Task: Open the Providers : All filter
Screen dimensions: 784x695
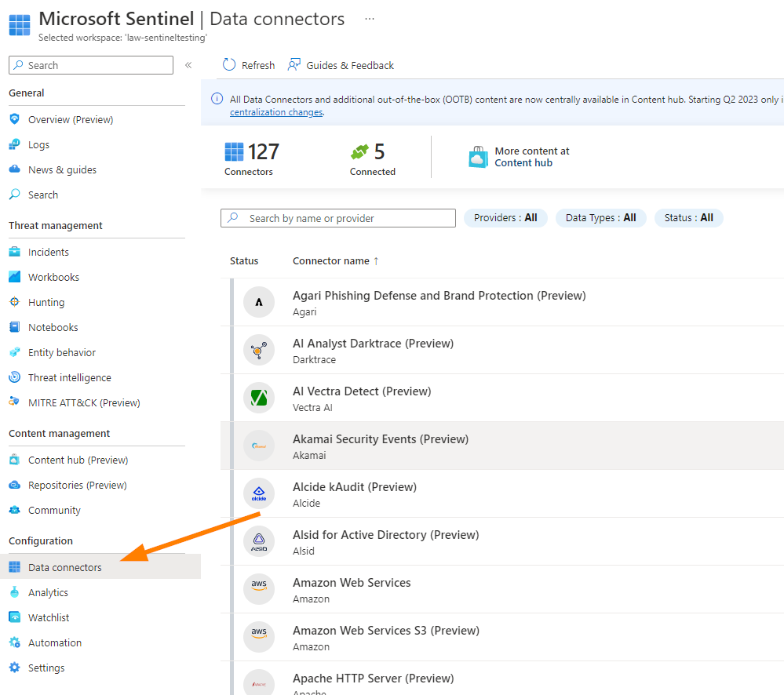Action: [505, 218]
